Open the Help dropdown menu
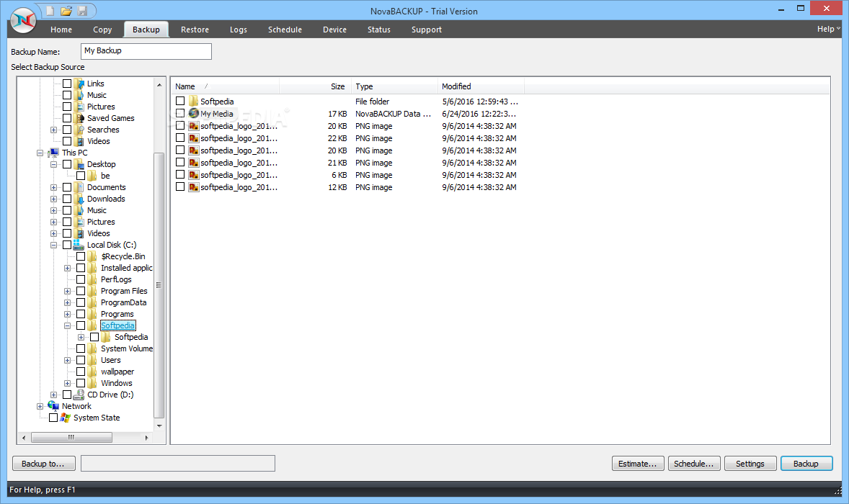This screenshot has height=504, width=849. point(828,30)
